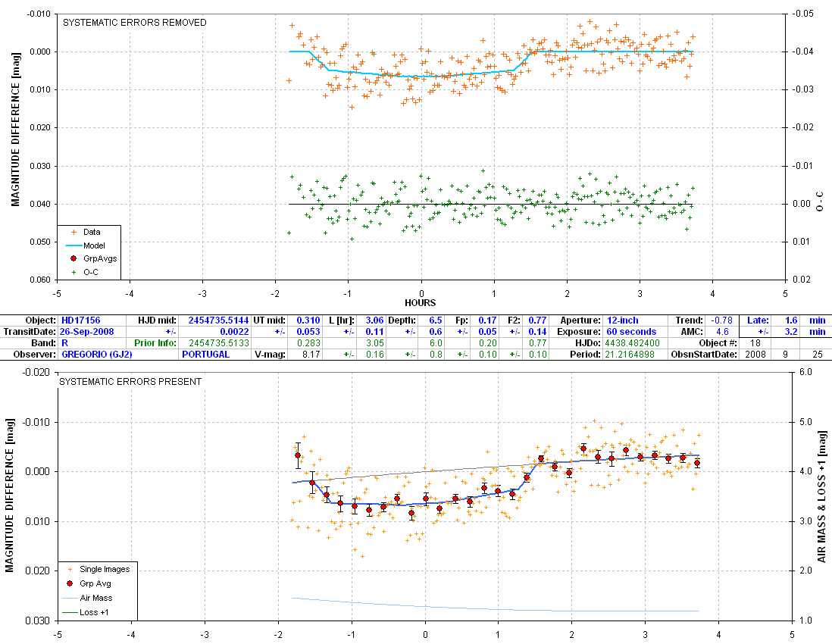The height and width of the screenshot is (644, 832).
Task: Select the Exposure: label
Action: pyautogui.click(x=579, y=332)
